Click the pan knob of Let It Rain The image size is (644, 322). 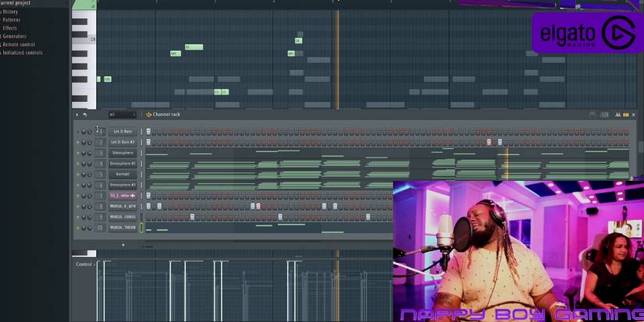click(84, 132)
